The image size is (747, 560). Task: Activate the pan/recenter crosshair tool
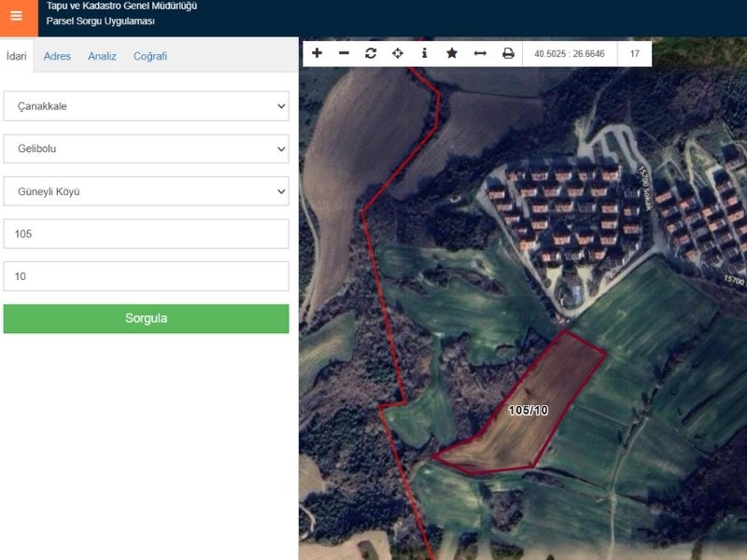(x=396, y=54)
